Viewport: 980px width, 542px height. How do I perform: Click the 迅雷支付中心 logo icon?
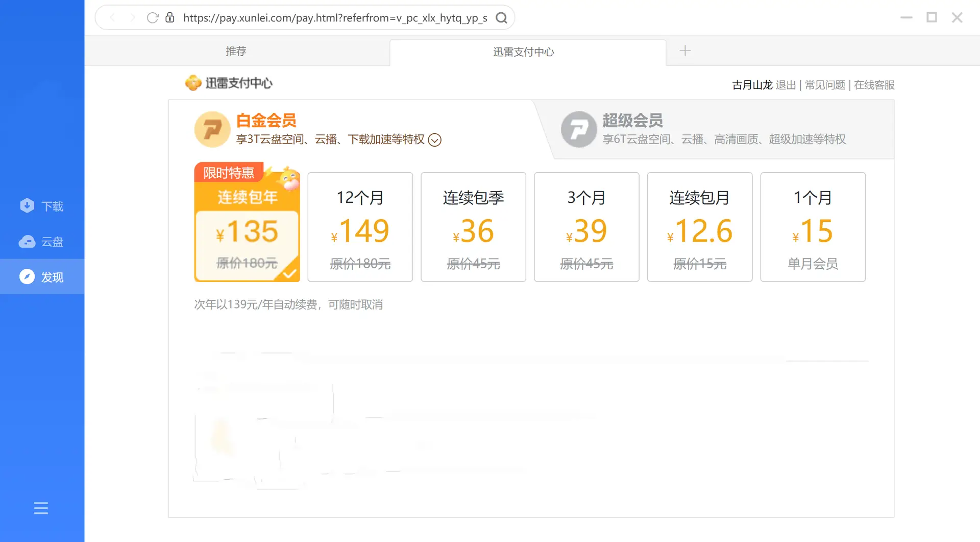tap(193, 83)
